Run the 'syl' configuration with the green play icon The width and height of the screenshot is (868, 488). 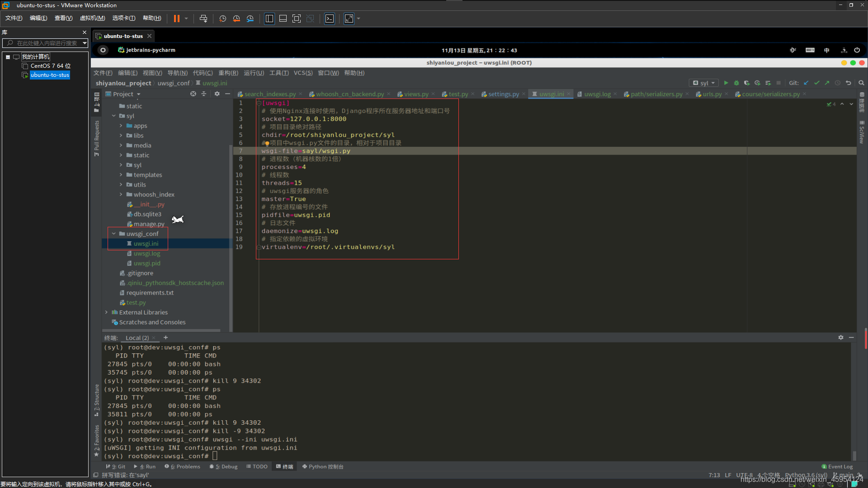tap(726, 83)
